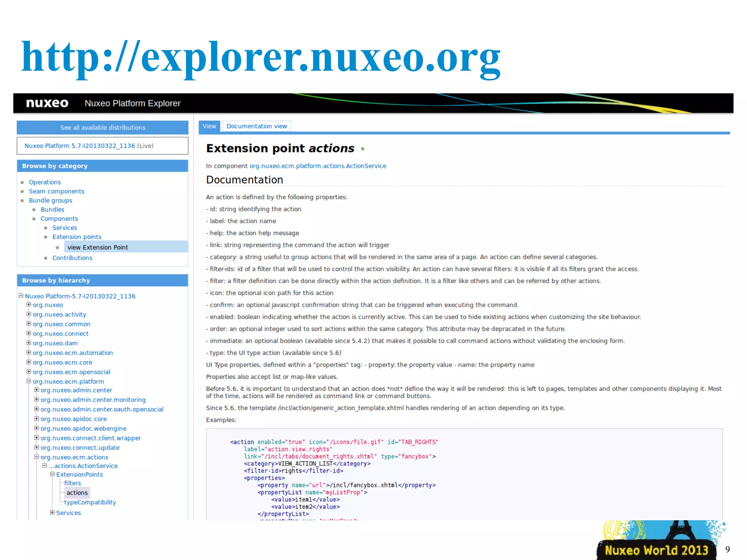Click the Browse by category header
Viewport: 747px width, 560px height.
coord(102,166)
